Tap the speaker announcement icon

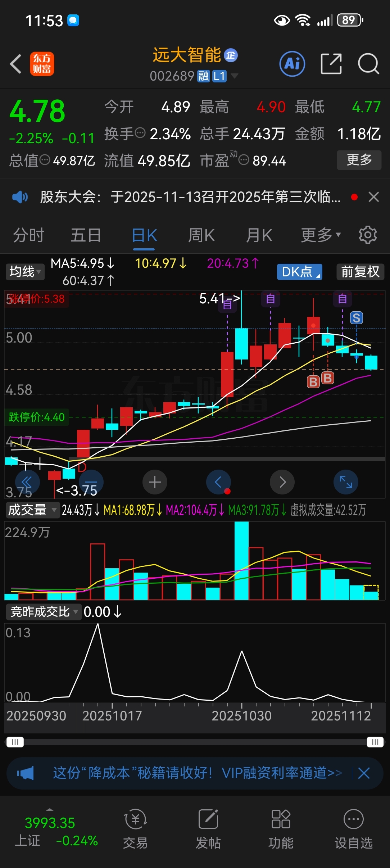(x=20, y=197)
